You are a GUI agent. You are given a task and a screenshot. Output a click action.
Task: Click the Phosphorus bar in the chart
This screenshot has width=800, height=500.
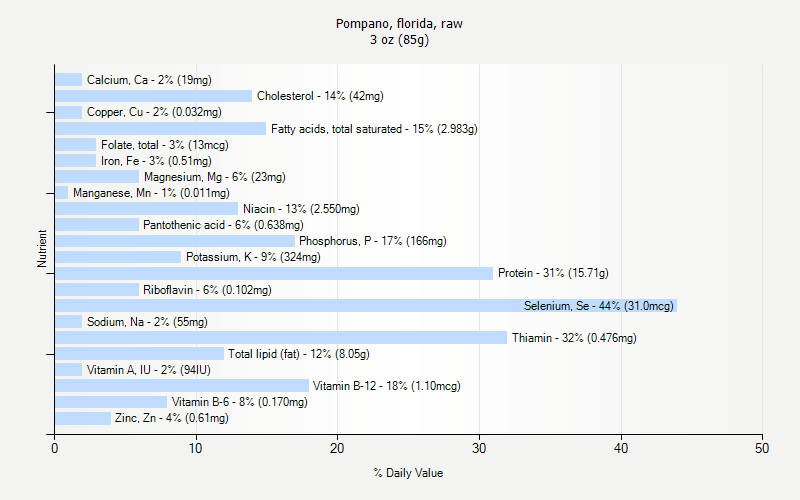175,241
